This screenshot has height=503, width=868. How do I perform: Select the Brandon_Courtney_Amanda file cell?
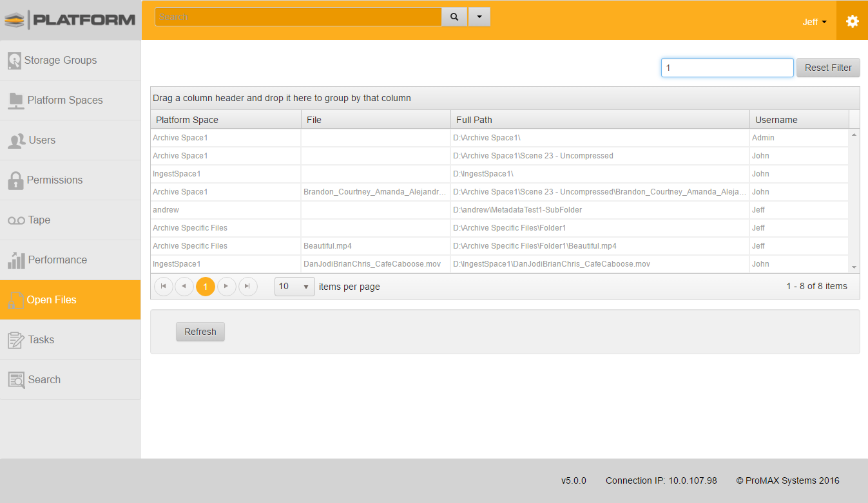click(x=376, y=192)
